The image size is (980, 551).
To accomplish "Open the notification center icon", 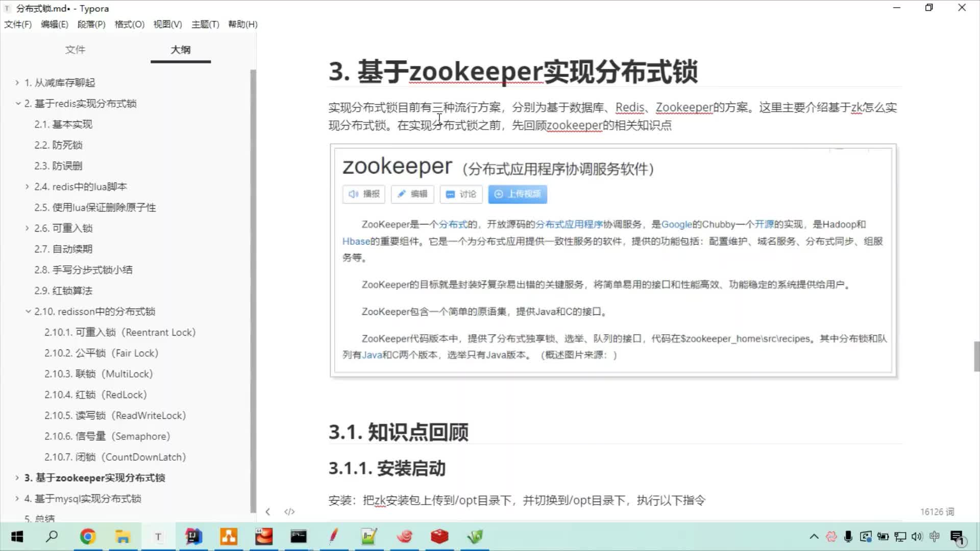I will tap(957, 537).
